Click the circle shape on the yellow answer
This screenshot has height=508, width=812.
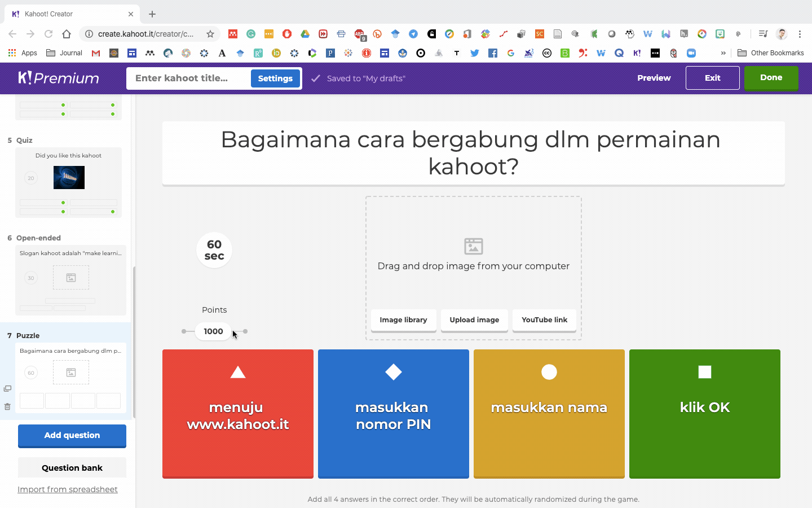click(x=549, y=372)
